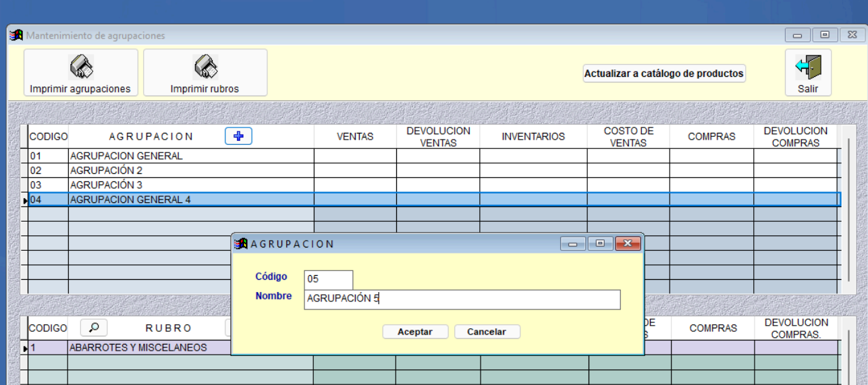This screenshot has height=385, width=868.
Task: Click code cell 01 in agrupaciones
Action: pyautogui.click(x=48, y=156)
